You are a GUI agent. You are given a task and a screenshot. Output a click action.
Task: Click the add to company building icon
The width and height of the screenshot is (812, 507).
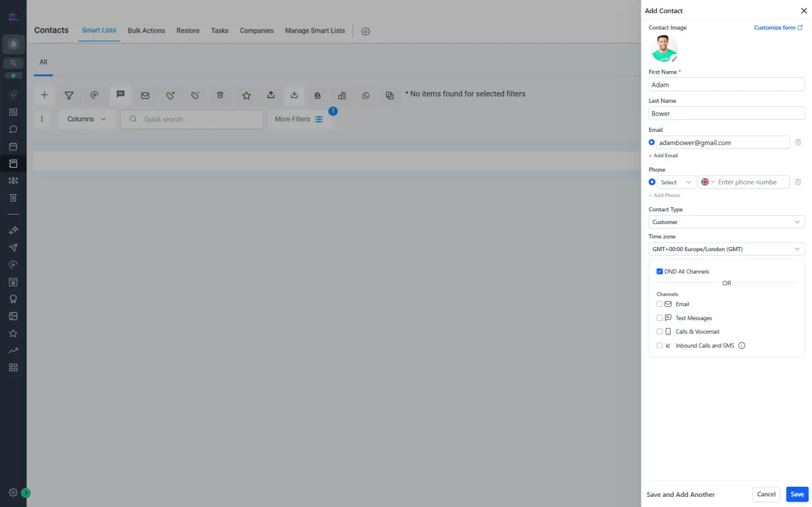(x=342, y=95)
